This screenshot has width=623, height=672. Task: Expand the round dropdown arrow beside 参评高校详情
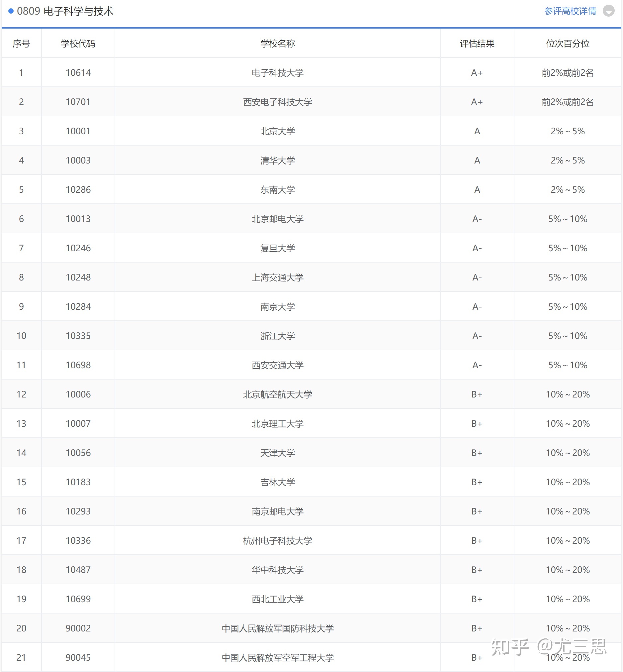[608, 11]
